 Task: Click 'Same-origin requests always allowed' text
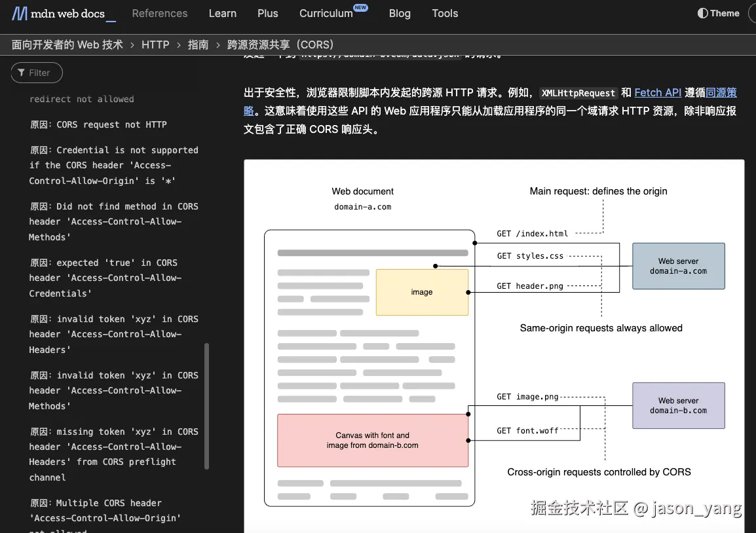coord(601,327)
